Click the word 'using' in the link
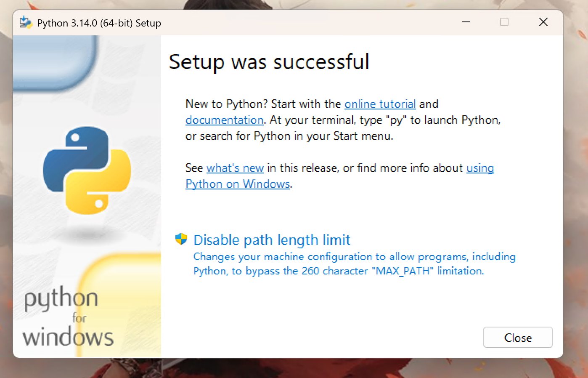This screenshot has height=378, width=588. [x=480, y=168]
